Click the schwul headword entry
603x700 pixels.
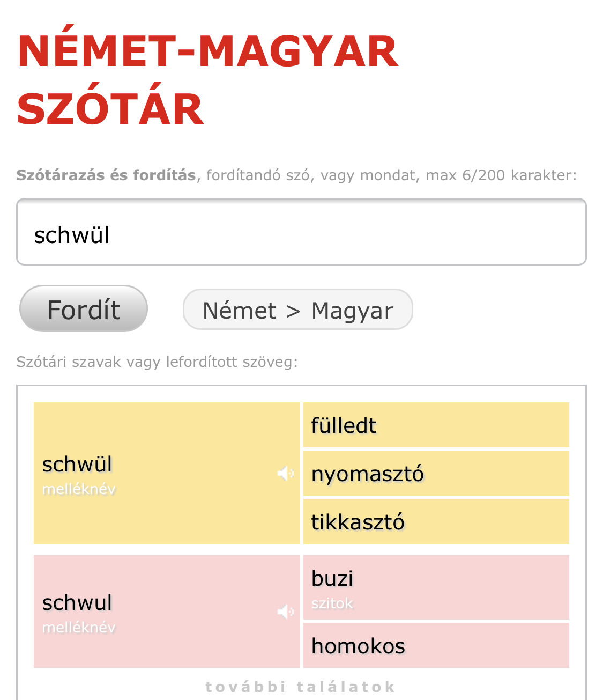pos(77,603)
